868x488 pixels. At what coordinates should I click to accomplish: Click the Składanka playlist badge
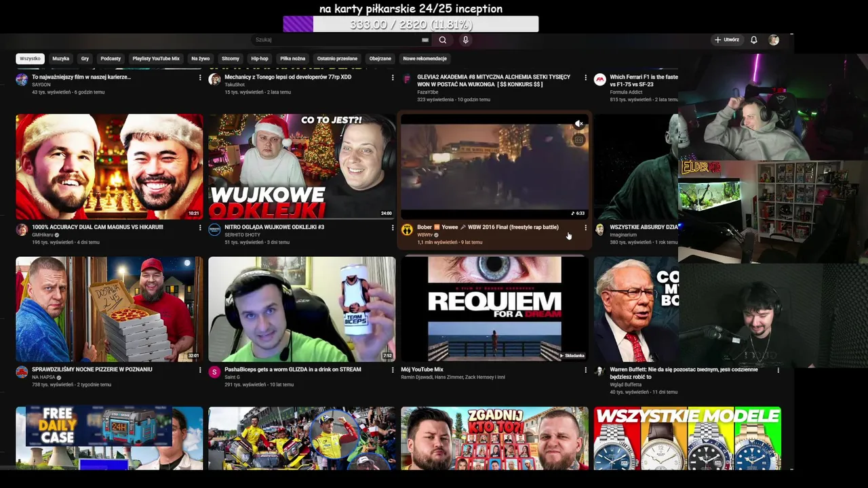click(572, 355)
